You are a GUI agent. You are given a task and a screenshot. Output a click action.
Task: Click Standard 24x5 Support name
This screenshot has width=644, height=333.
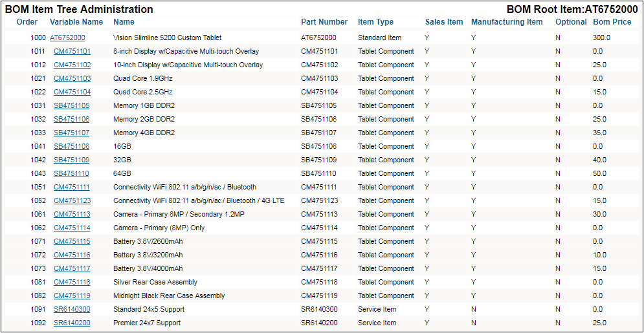[149, 309]
